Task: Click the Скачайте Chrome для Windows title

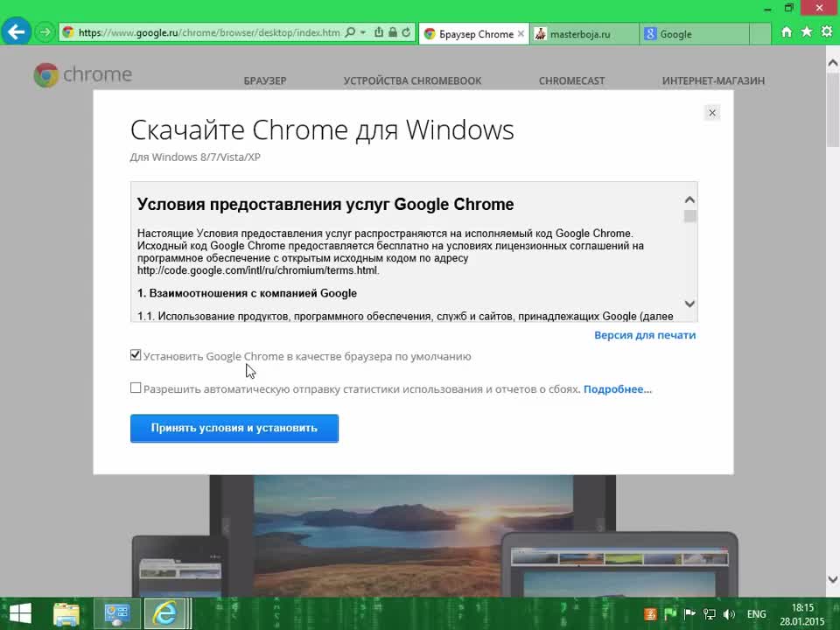Action: point(322,130)
